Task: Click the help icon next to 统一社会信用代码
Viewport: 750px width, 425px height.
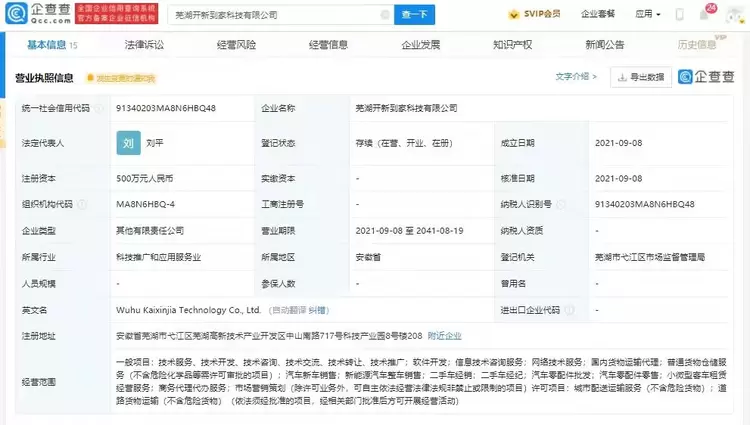Action: pyautogui.click(x=99, y=108)
